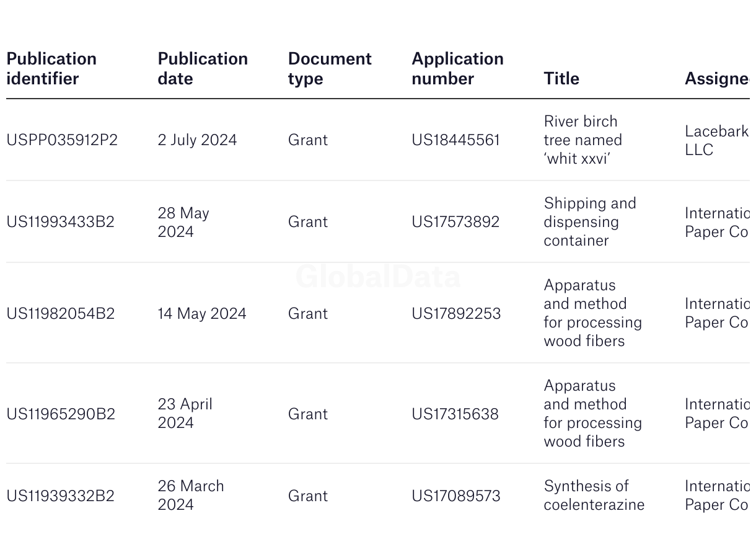Click the 2 July 2024 date cell
The image size is (756, 552).
pos(197,140)
